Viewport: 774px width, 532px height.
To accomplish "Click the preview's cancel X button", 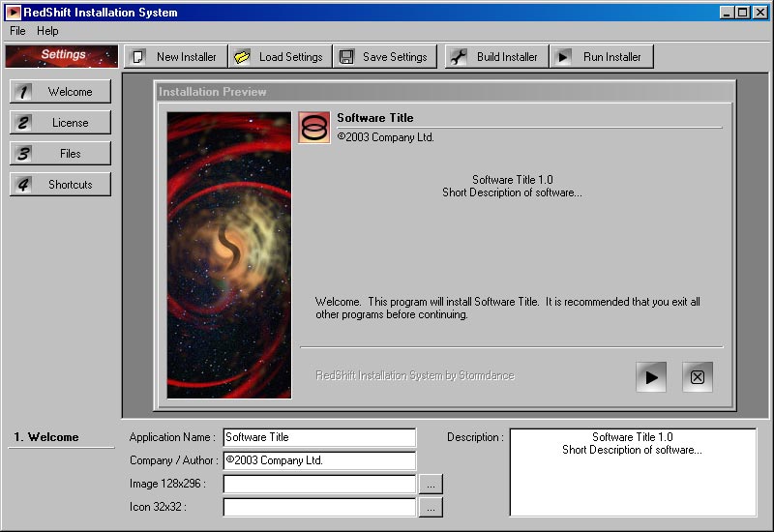I will point(698,377).
